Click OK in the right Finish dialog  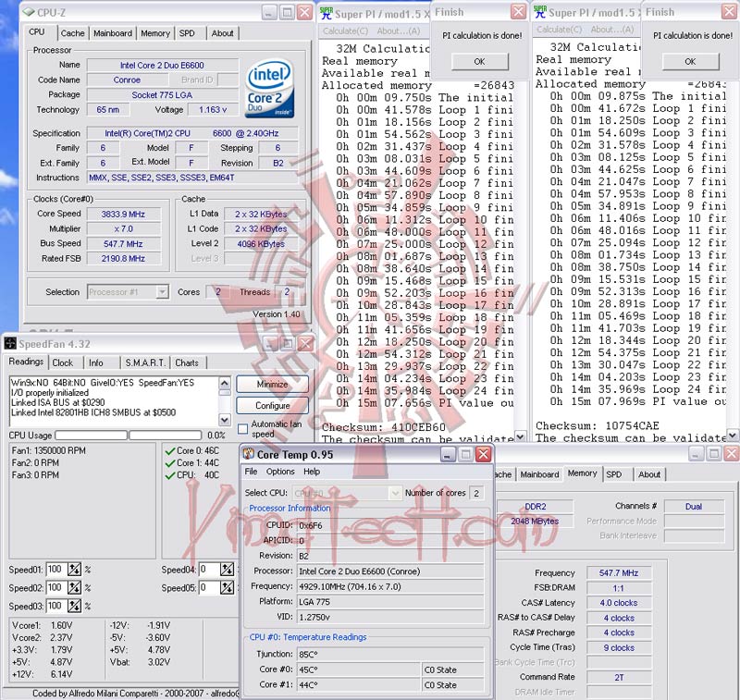(x=690, y=61)
